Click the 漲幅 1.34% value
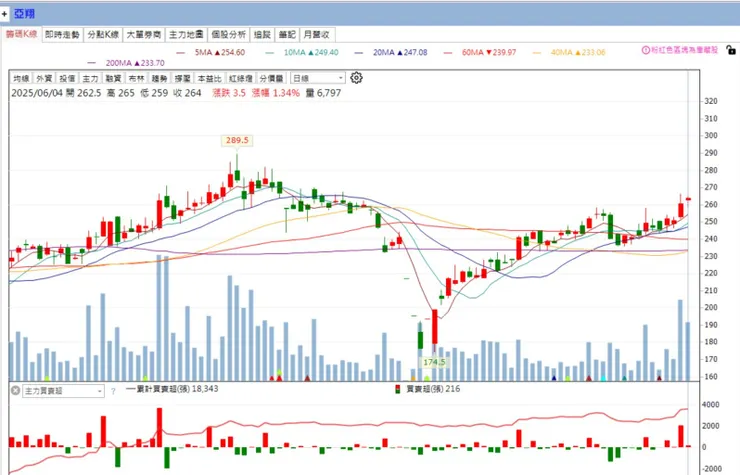 point(276,93)
